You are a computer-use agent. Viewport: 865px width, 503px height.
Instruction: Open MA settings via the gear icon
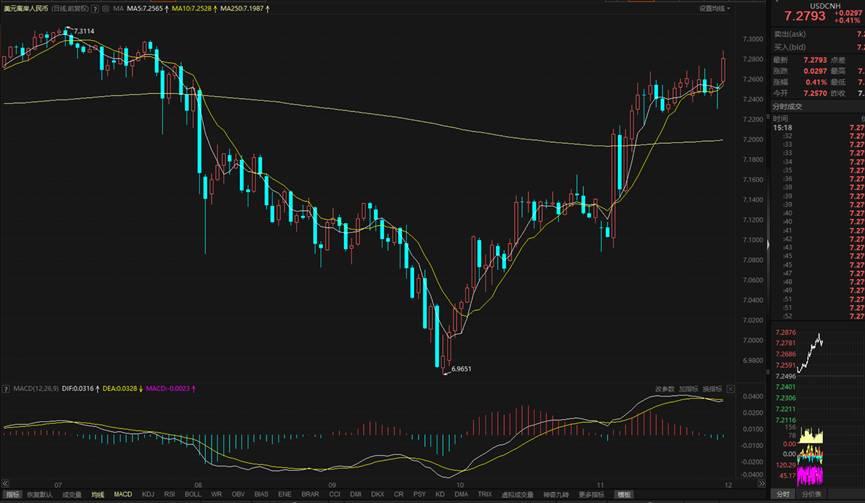point(105,9)
